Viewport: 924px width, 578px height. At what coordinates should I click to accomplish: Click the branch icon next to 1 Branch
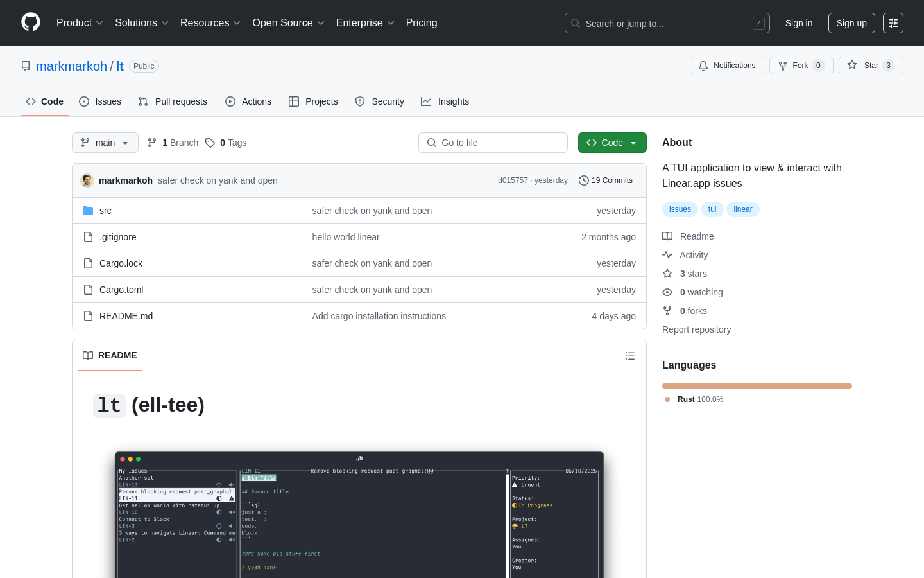point(152,143)
